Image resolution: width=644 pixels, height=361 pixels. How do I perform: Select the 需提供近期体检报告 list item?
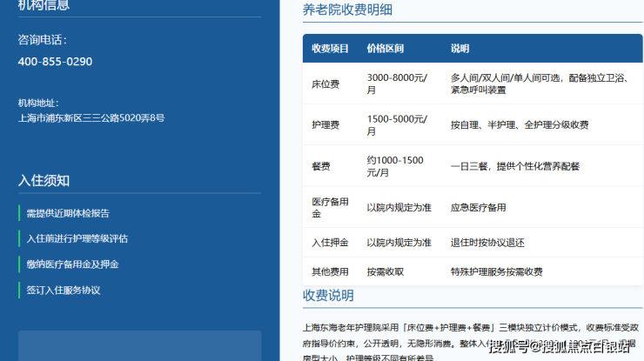coord(68,213)
